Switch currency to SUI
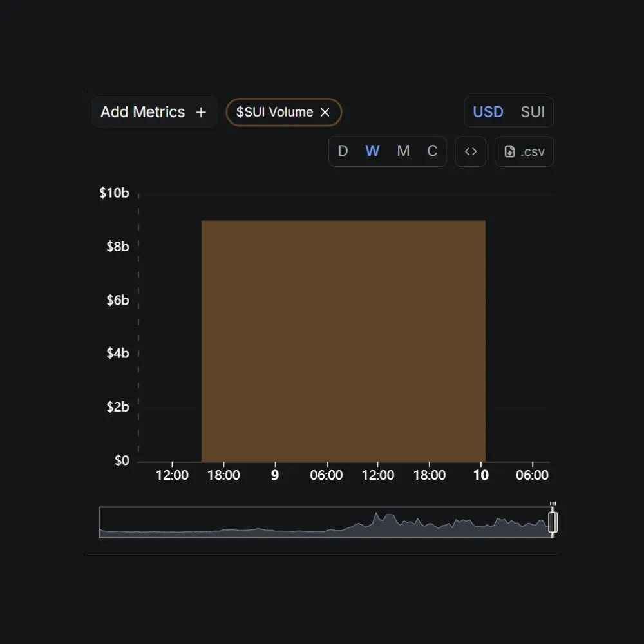The image size is (644, 644). 533,111
